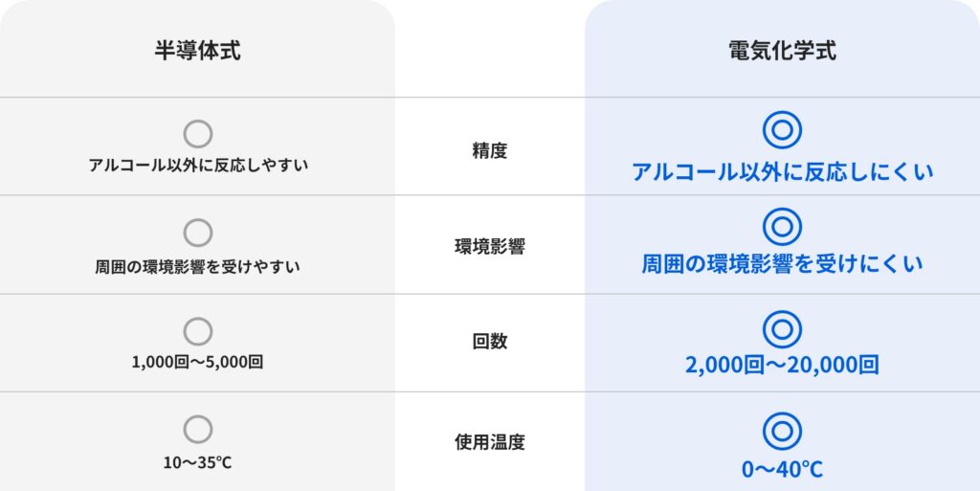
Task: Click the blue text アルコール以外に反応しにくい
Action: 782,172
